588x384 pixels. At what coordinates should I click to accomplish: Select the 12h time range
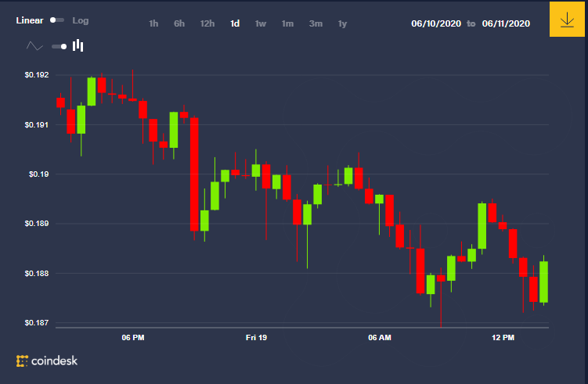pyautogui.click(x=207, y=23)
